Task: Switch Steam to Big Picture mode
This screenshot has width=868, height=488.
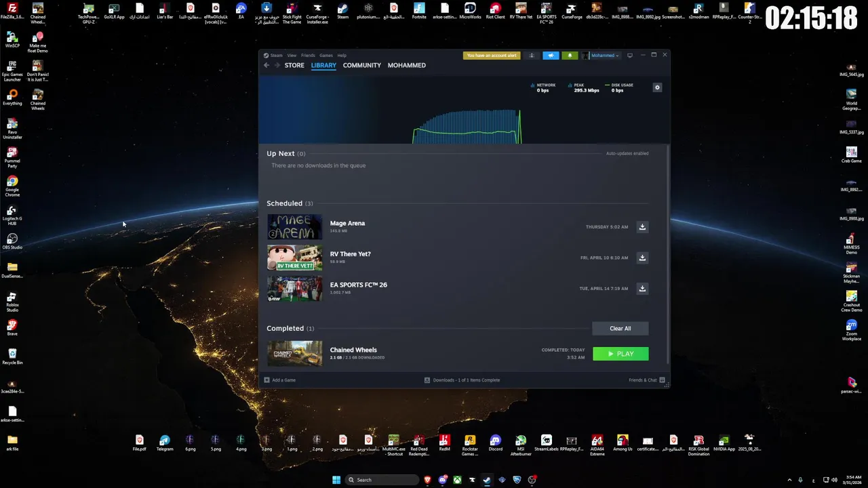Action: click(629, 56)
